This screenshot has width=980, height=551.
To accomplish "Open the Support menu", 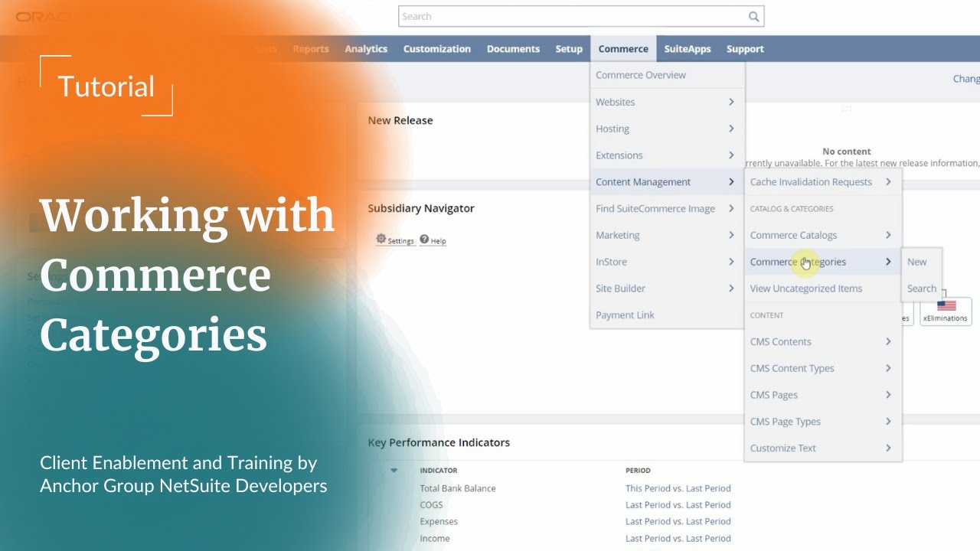I will tap(745, 49).
